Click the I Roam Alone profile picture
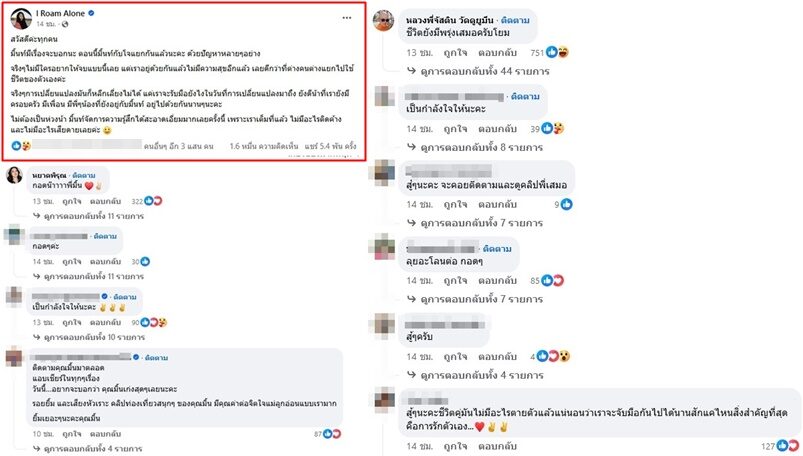803x456 pixels. (19, 19)
